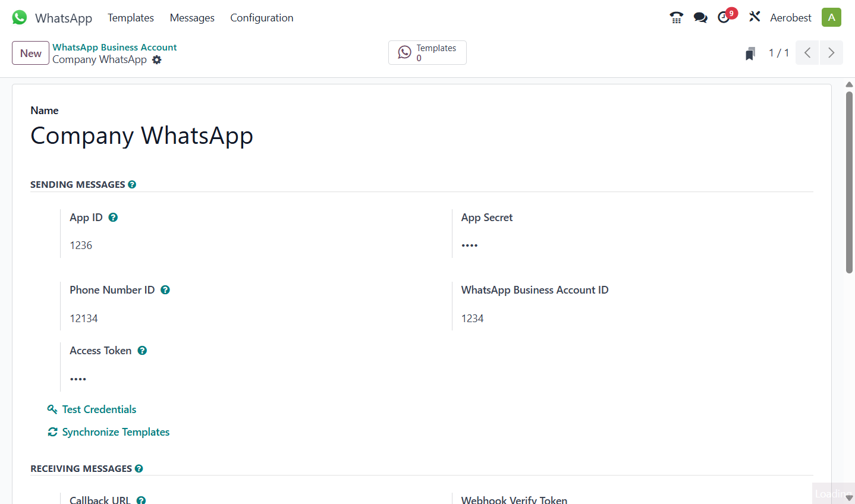The image size is (855, 504).
Task: Click the scrollbar down arrow
Action: tap(850, 498)
